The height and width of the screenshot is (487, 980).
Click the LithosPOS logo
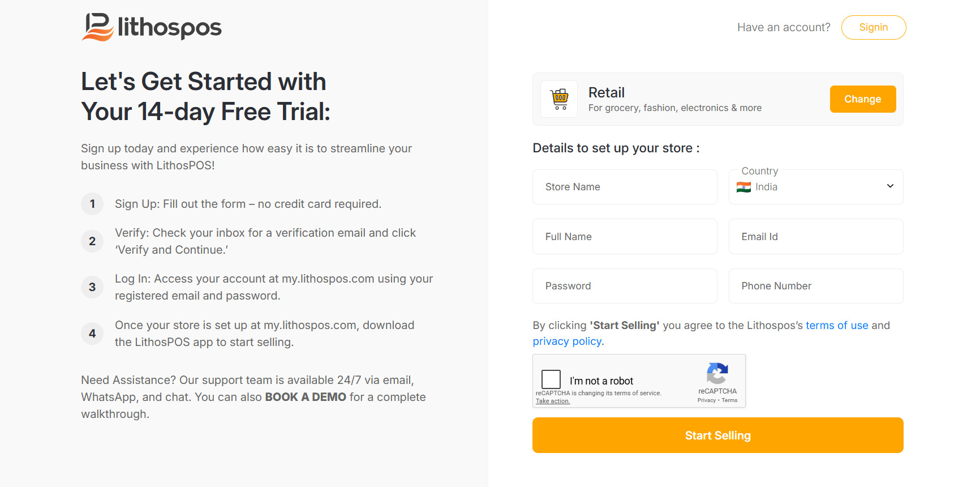click(x=152, y=27)
